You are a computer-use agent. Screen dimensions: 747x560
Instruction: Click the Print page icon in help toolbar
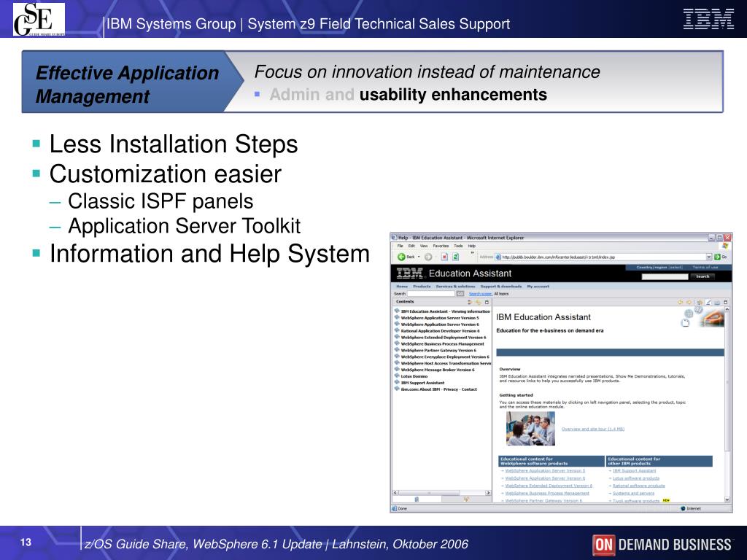click(717, 302)
